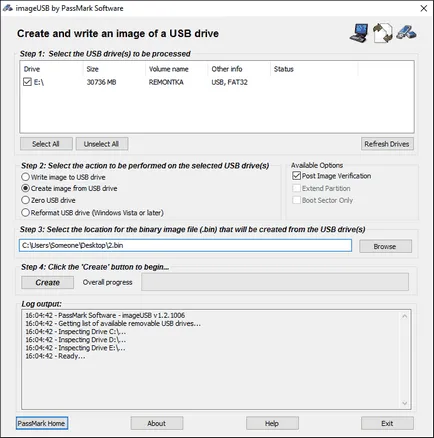Viewport: 434px width, 438px height.
Task: Select Create image from USB drive
Action: click(25, 188)
